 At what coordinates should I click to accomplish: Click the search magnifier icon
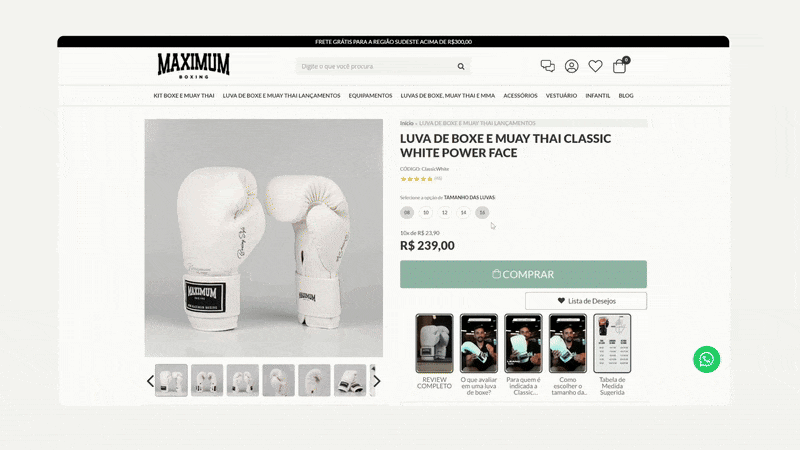(461, 66)
